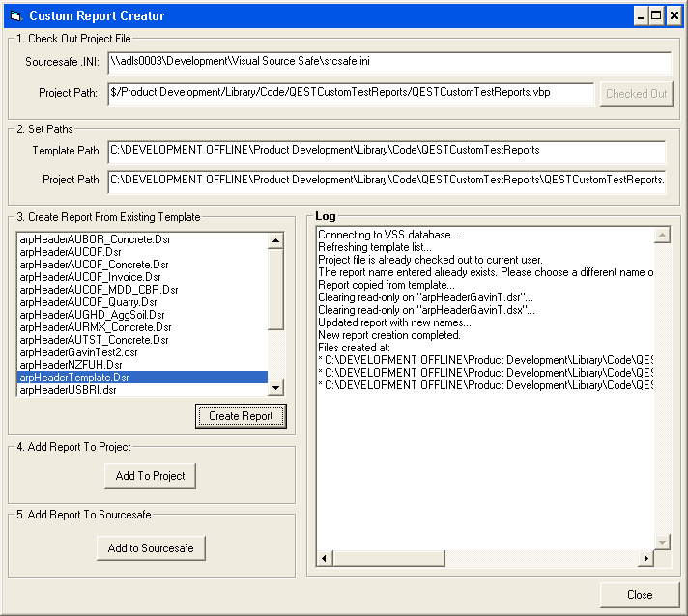Image resolution: width=688 pixels, height=616 pixels.
Task: Click the log's horizontal scroll right arrow
Action: [646, 559]
